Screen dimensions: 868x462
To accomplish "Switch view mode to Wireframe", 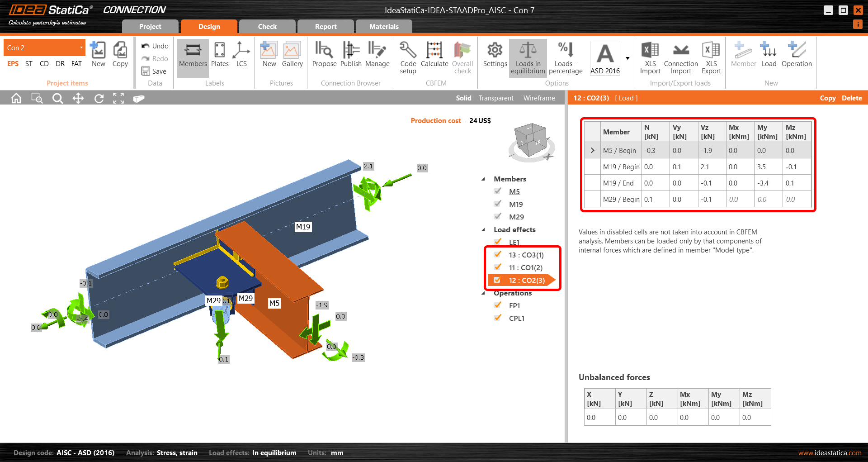I will (539, 98).
